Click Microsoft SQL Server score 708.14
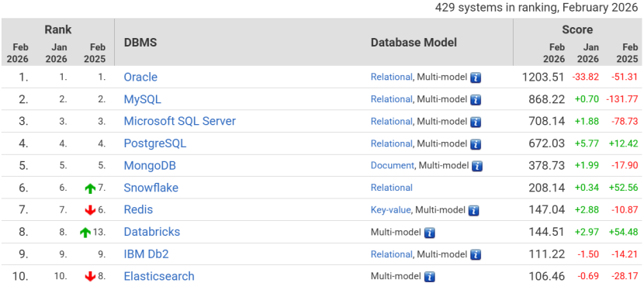 pos(547,122)
